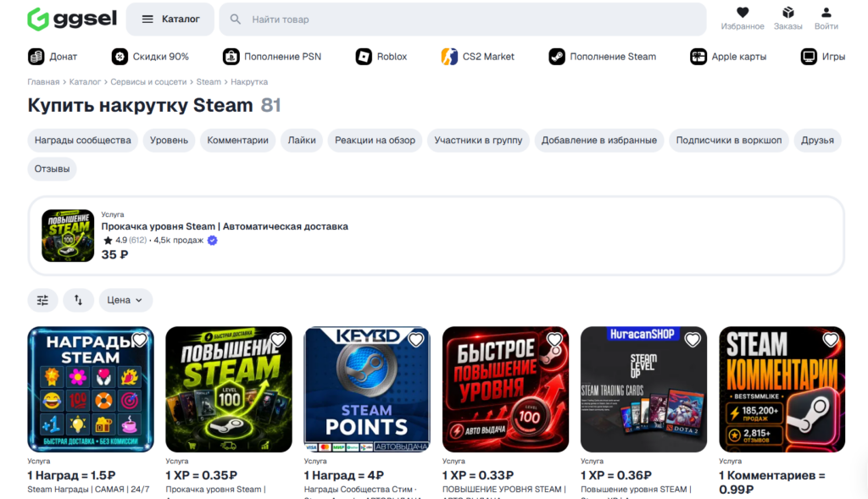The image size is (868, 499).
Task: Open the HuracanSHOP product image
Action: [x=644, y=390]
